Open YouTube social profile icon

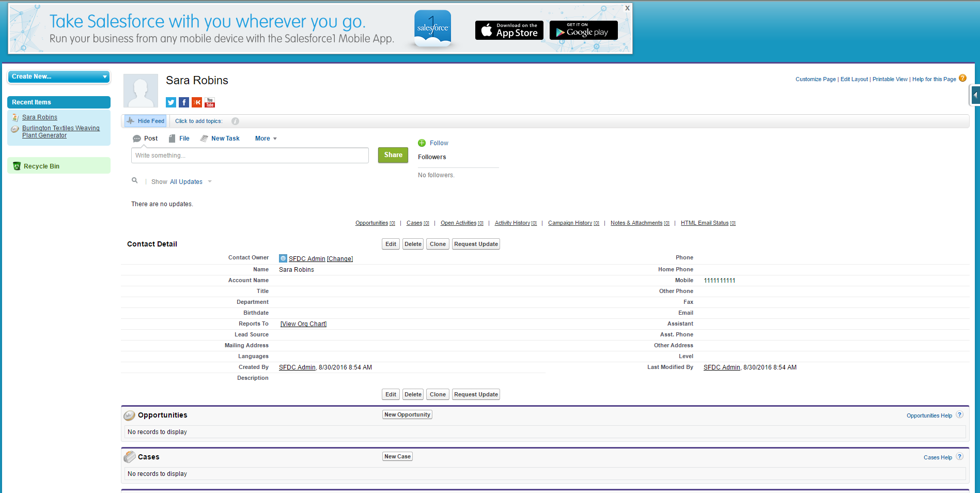point(210,102)
